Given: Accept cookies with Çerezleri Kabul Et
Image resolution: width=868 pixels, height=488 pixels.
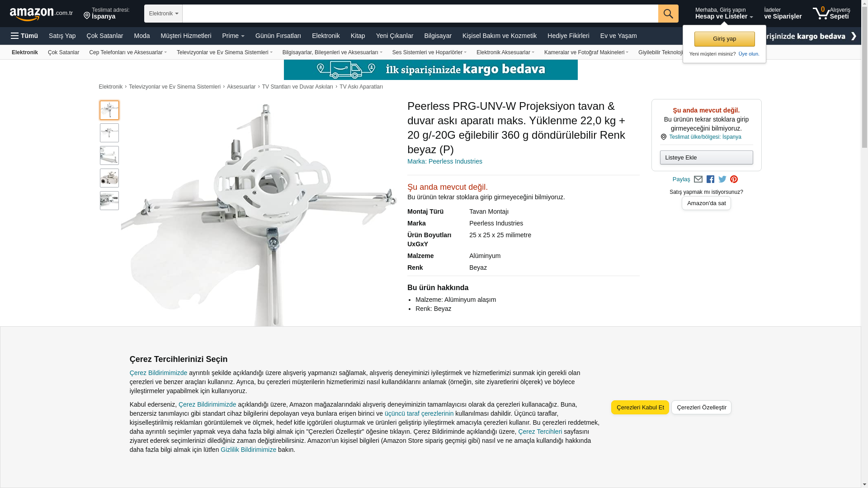Looking at the screenshot, I should point(640,407).
